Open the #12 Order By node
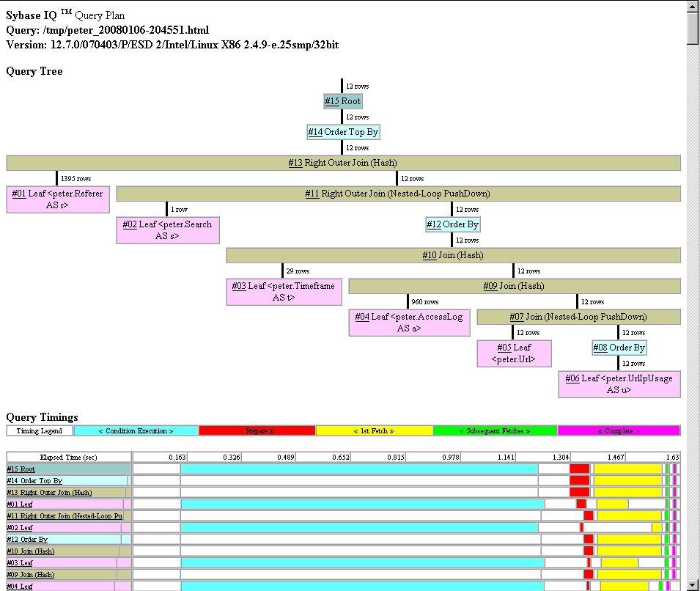 coord(435,224)
